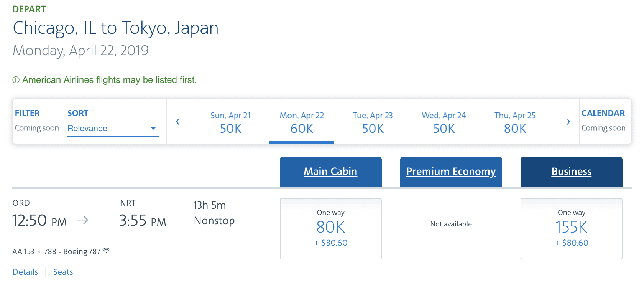Click the Monday, April 22, 2019 date text

81,51
